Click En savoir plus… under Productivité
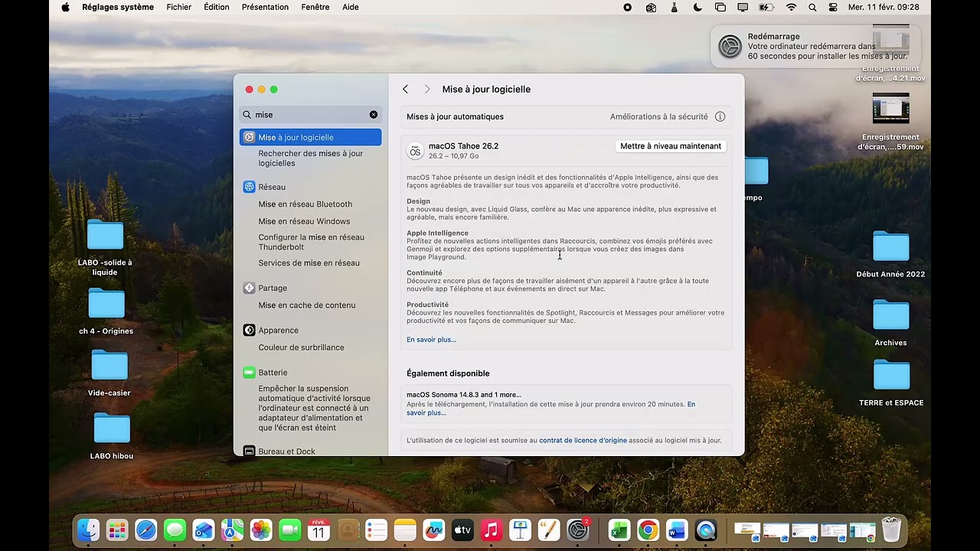Image resolution: width=980 pixels, height=551 pixels. (431, 340)
